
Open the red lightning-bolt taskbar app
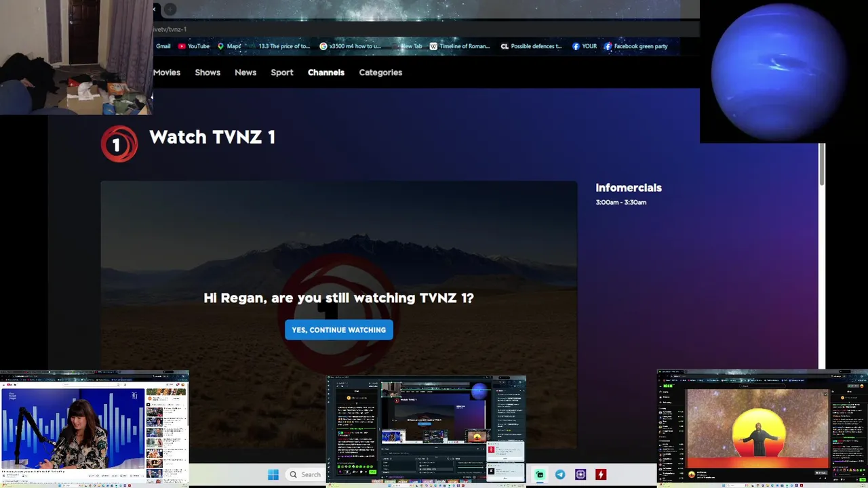[x=601, y=474]
